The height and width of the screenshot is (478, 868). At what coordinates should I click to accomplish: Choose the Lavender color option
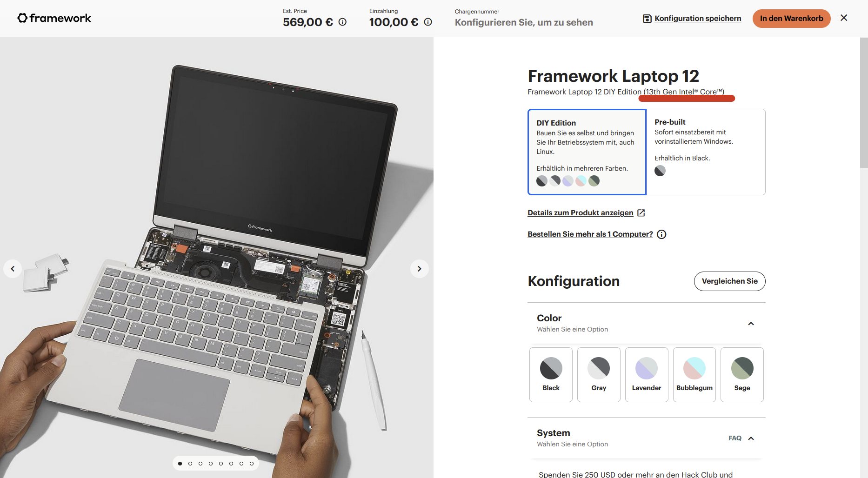(x=647, y=375)
